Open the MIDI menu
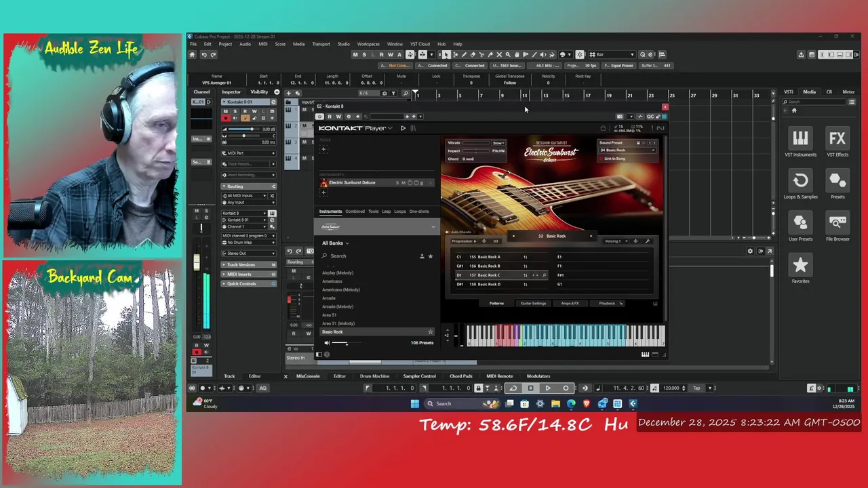 pos(262,44)
